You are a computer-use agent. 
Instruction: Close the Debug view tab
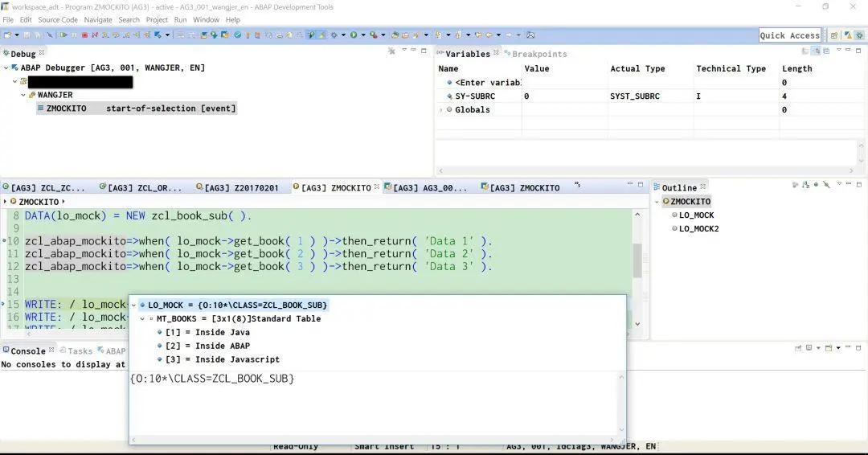pos(42,52)
